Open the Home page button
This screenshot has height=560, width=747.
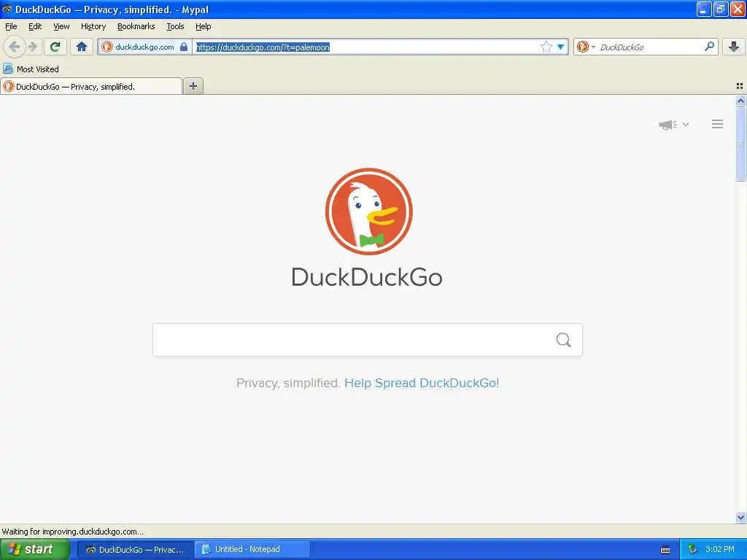tap(82, 47)
